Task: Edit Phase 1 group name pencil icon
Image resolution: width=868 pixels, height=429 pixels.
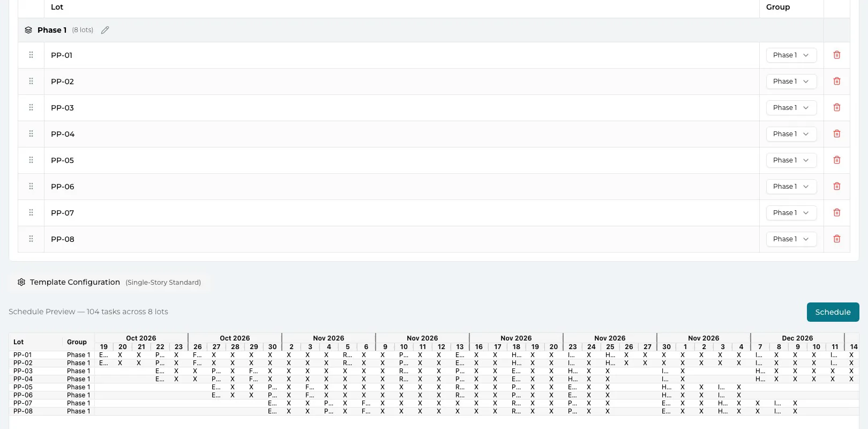Action: point(105,30)
